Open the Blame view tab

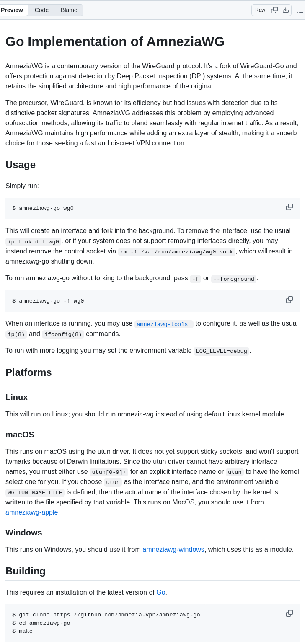tap(69, 10)
